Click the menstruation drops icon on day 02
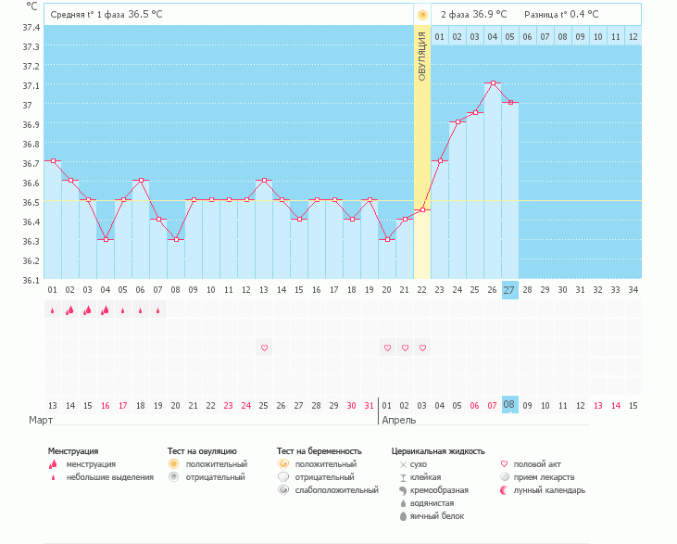This screenshot has width=677, height=544. pyautogui.click(x=70, y=310)
